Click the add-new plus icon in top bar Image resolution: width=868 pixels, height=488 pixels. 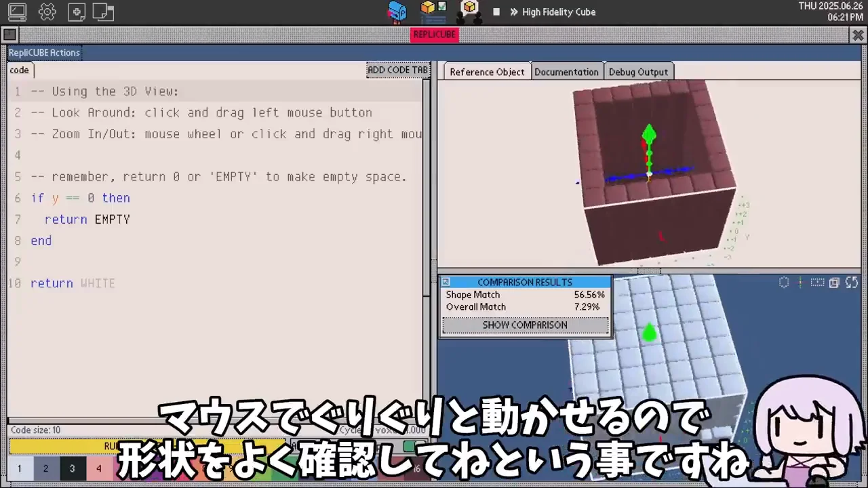tap(77, 12)
